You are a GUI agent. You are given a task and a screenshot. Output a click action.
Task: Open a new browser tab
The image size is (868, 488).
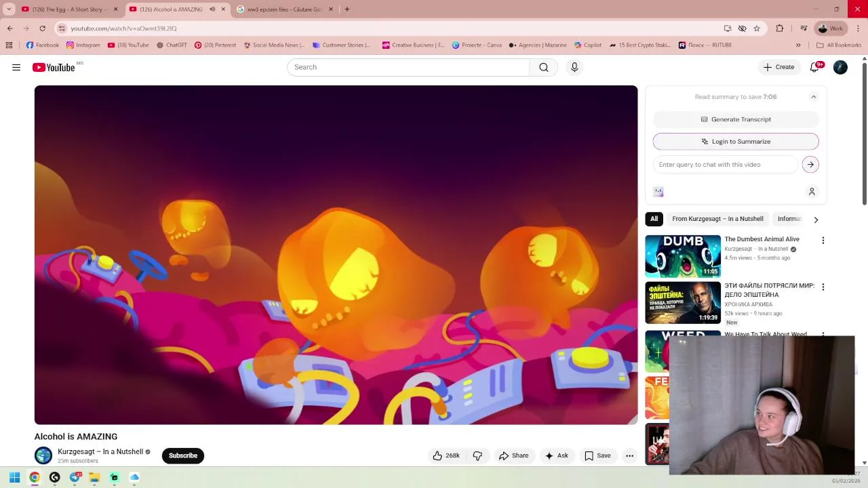347,9
